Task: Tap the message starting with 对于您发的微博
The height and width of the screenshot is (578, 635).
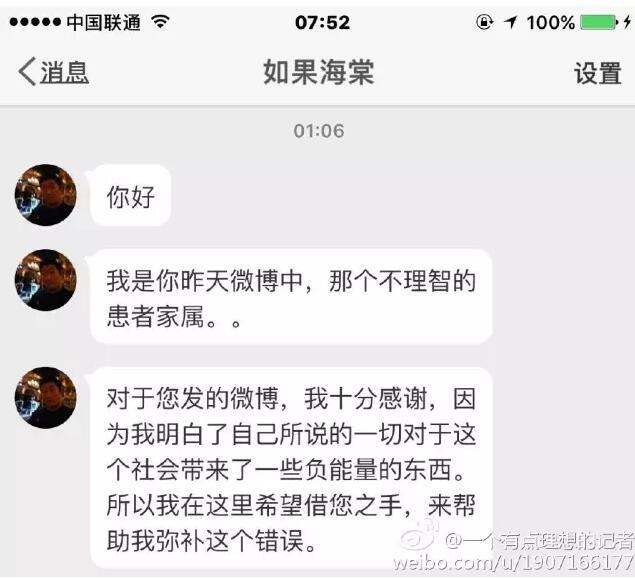Action: coord(291,467)
